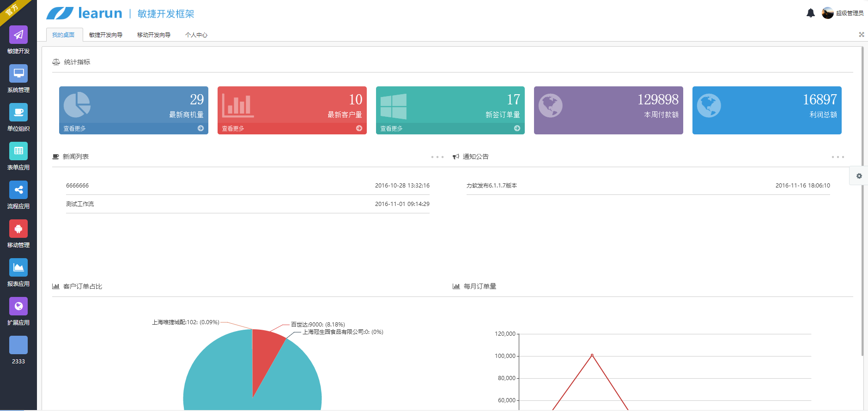Click the pie chart icon on 最新商机量 card
This screenshot has height=411, width=868.
(x=77, y=105)
